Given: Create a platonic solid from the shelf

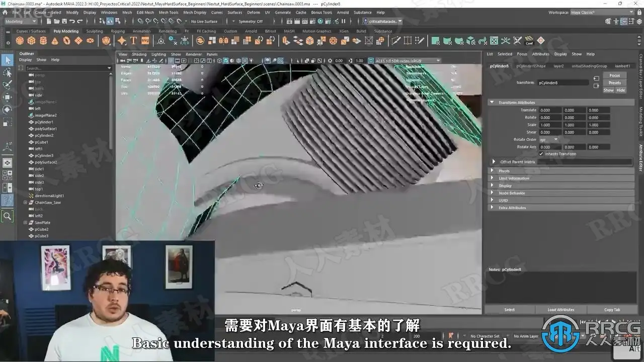Looking at the screenshot, I should click(106, 41).
